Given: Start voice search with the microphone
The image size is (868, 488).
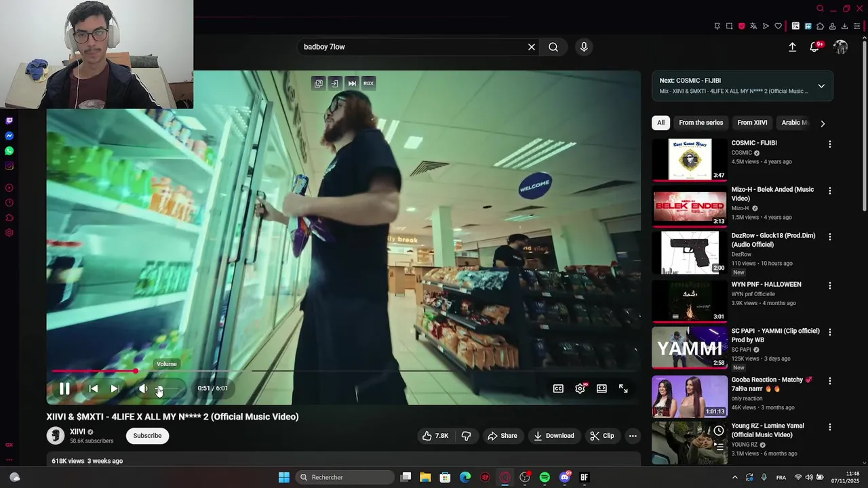Looking at the screenshot, I should 584,47.
